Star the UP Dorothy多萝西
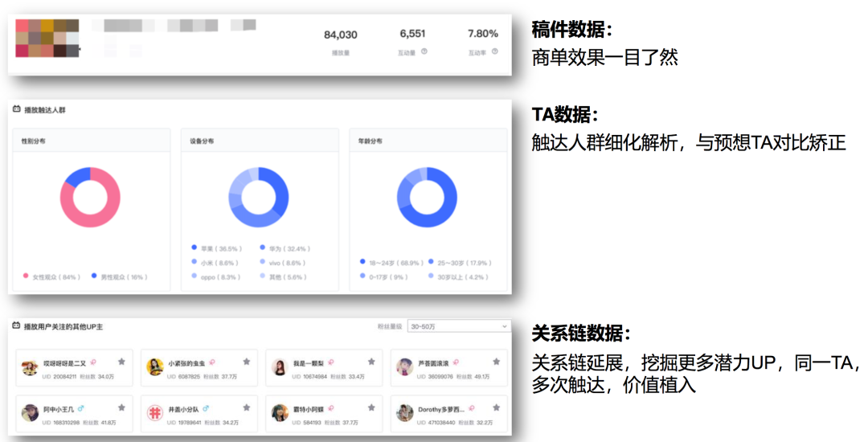 click(497, 407)
